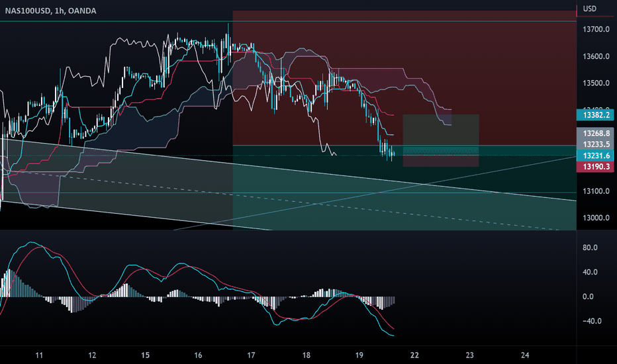
Task: Click the 80.0 indicator scale value
Action: [x=590, y=248]
